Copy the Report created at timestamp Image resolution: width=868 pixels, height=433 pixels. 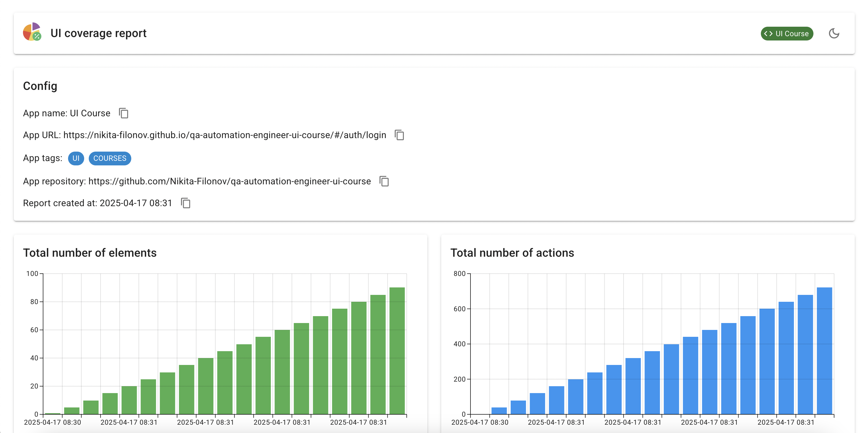coord(186,203)
